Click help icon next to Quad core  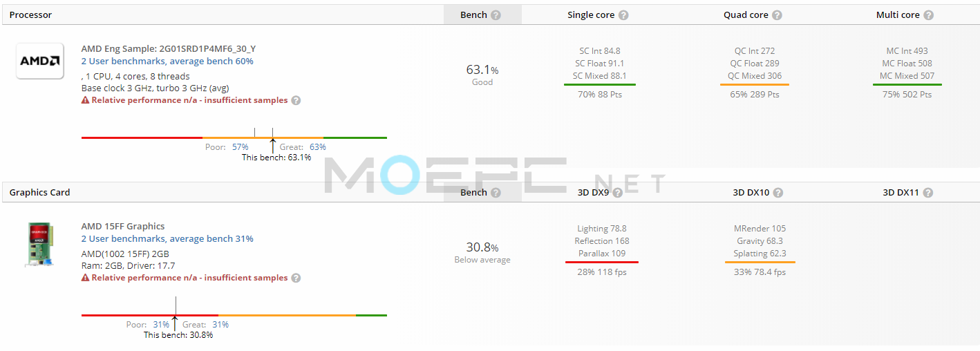777,15
